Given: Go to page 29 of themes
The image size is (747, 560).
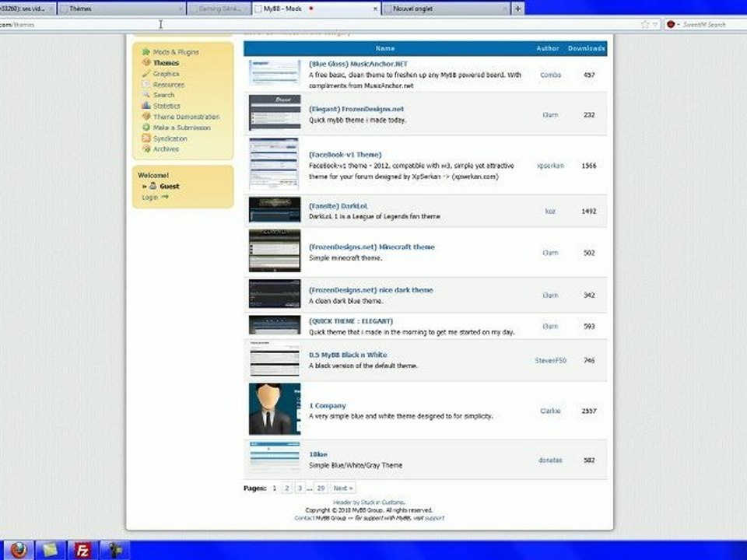Looking at the screenshot, I should [x=321, y=488].
